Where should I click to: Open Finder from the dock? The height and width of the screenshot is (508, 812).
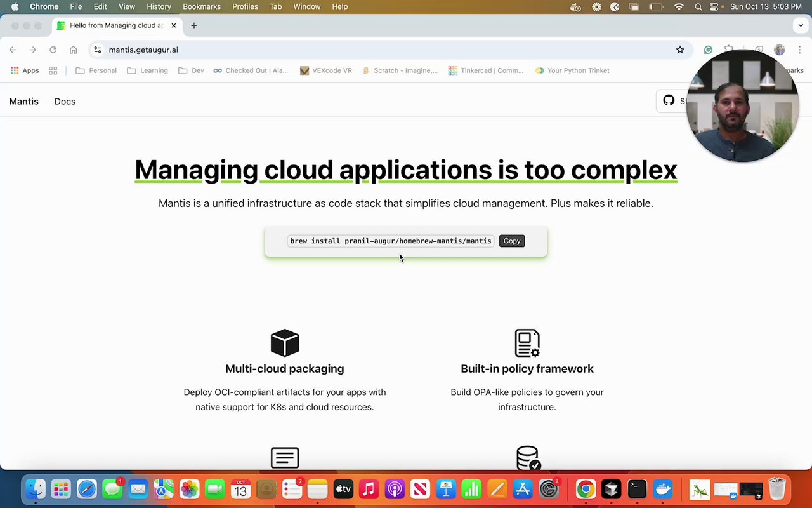(36, 489)
